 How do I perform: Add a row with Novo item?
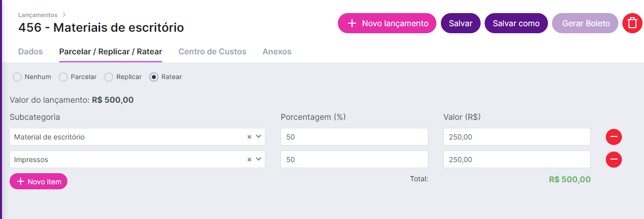(x=38, y=182)
